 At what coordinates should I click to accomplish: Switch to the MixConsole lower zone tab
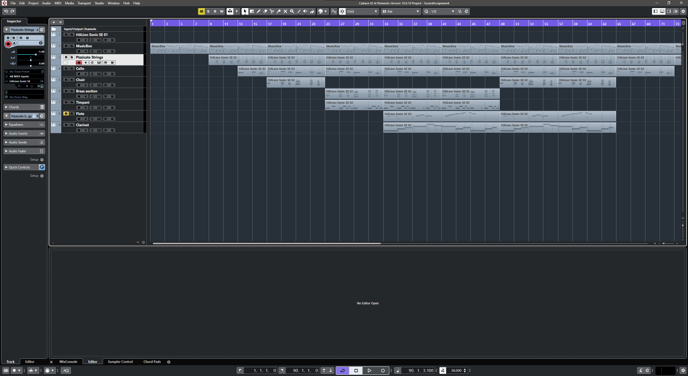pyautogui.click(x=68, y=362)
